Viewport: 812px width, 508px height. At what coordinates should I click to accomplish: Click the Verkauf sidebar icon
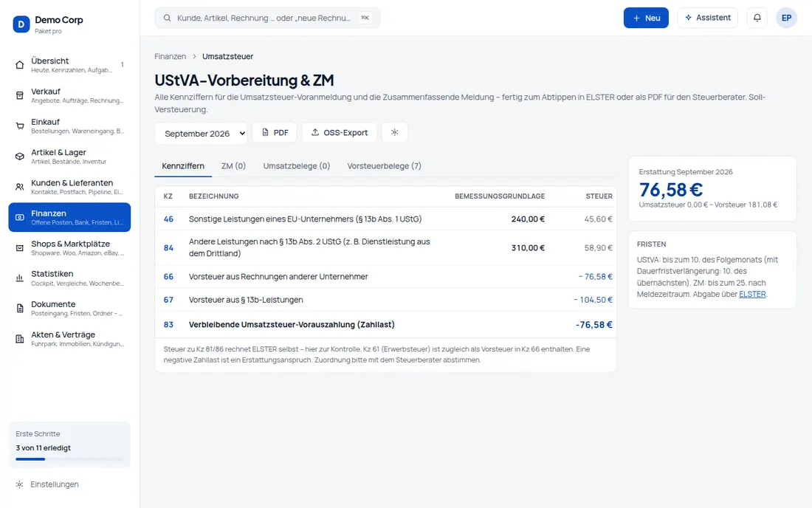20,95
